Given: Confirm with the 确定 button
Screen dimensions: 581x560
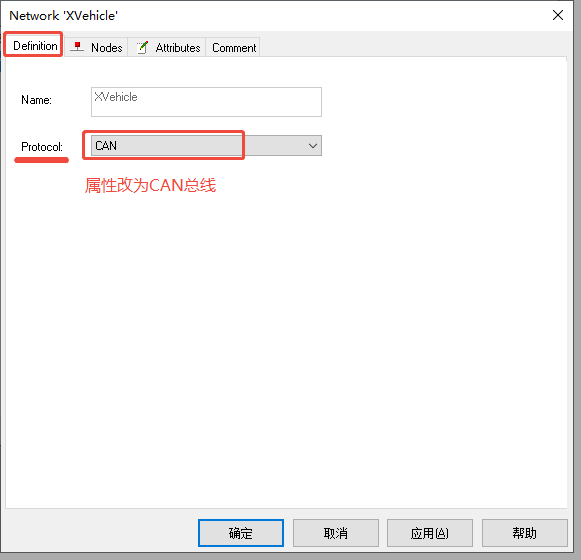Looking at the screenshot, I should tap(241, 533).
